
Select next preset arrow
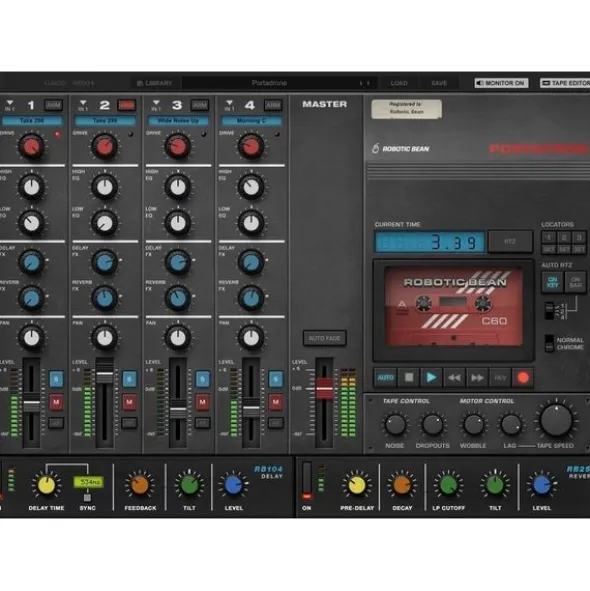368,83
